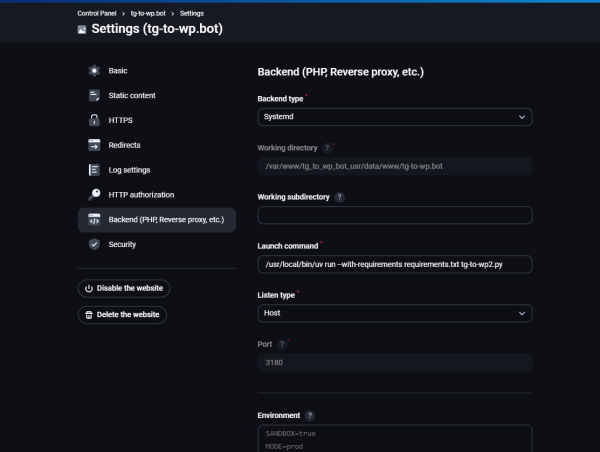Click the Security shield icon
Image resolution: width=600 pixels, height=452 pixels.
click(x=94, y=244)
